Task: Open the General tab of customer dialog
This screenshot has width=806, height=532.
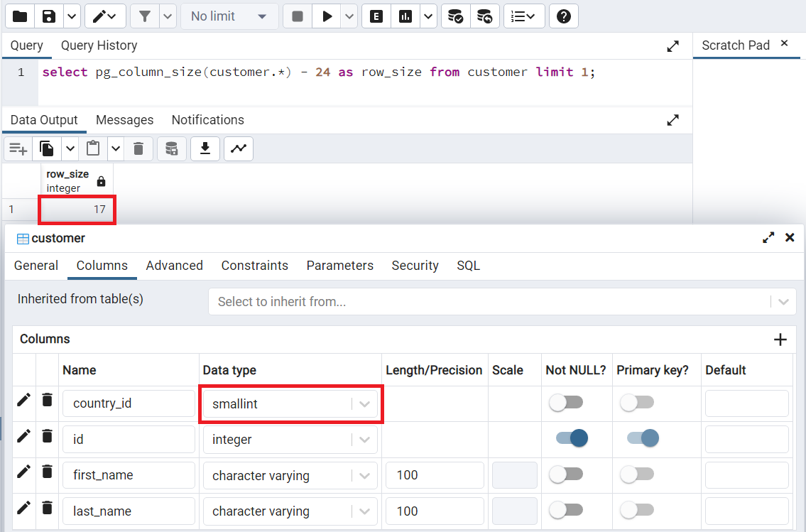Action: [36, 266]
